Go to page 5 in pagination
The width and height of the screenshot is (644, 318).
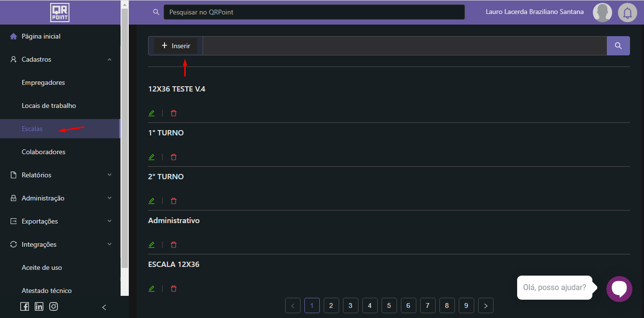click(x=389, y=305)
